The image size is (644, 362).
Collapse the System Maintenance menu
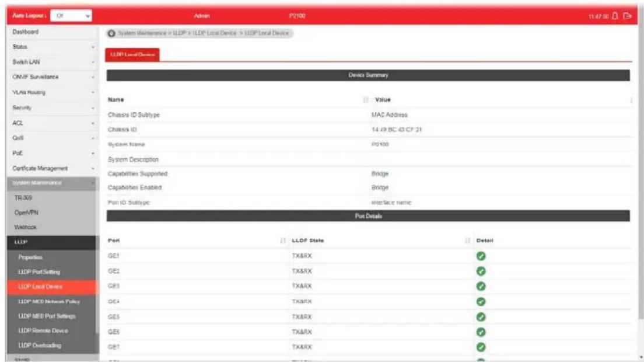tap(52, 183)
